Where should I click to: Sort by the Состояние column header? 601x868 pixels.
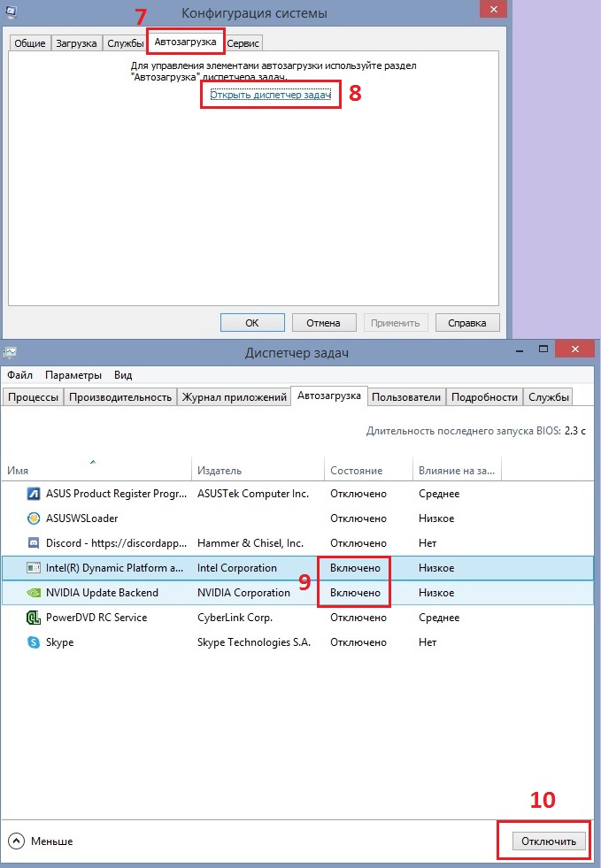pos(368,470)
